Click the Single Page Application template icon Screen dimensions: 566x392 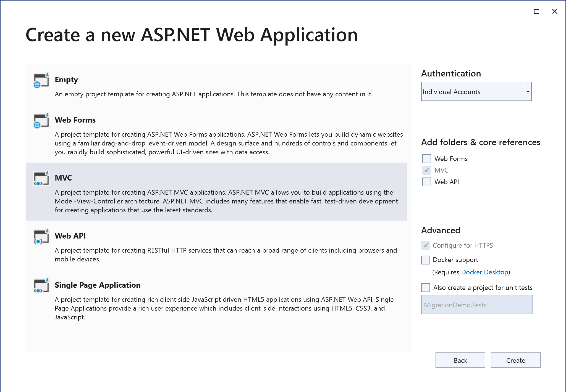(41, 286)
